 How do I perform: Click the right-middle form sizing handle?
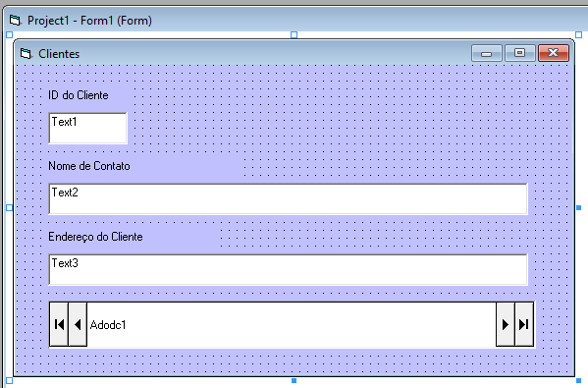point(578,207)
